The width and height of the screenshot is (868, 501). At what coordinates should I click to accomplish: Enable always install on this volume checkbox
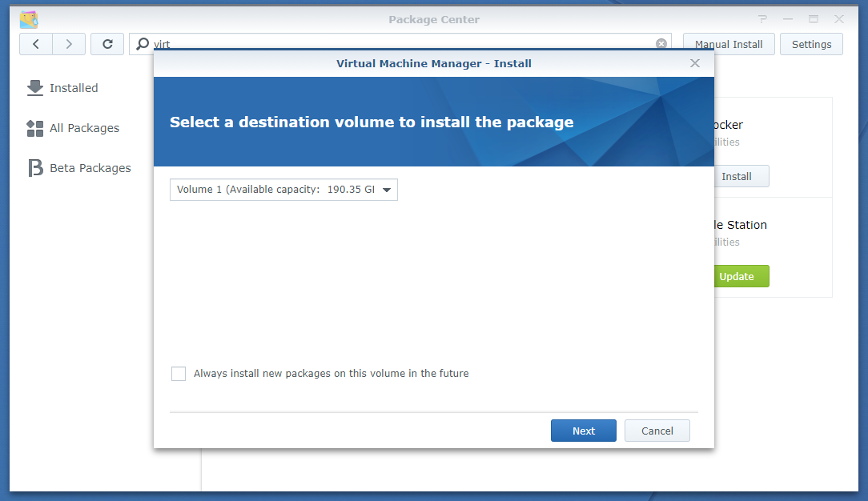click(179, 374)
